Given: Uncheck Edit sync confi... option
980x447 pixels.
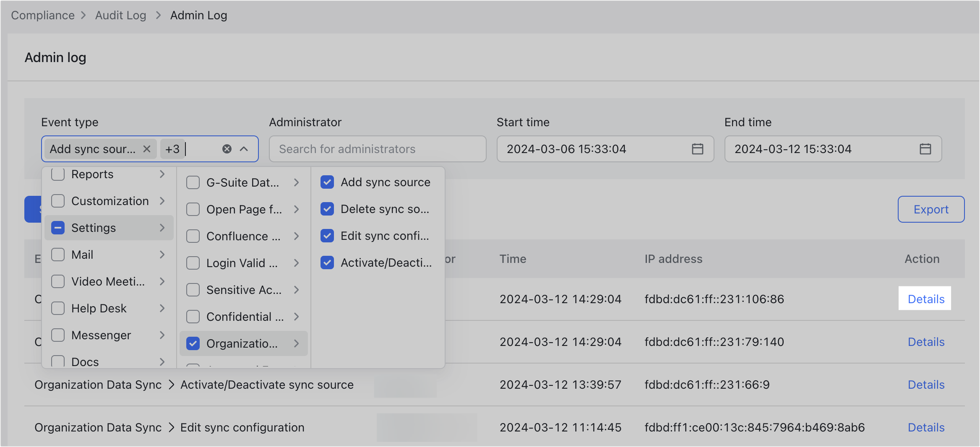Looking at the screenshot, I should point(327,236).
